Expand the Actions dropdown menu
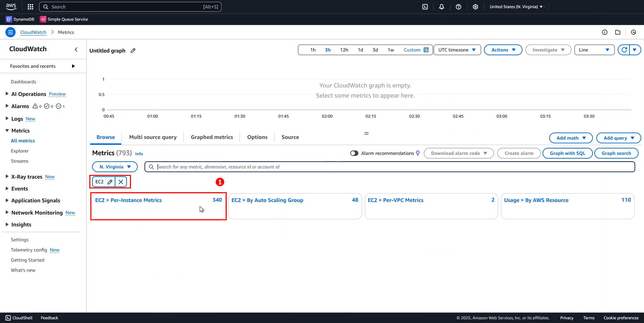 tap(503, 50)
